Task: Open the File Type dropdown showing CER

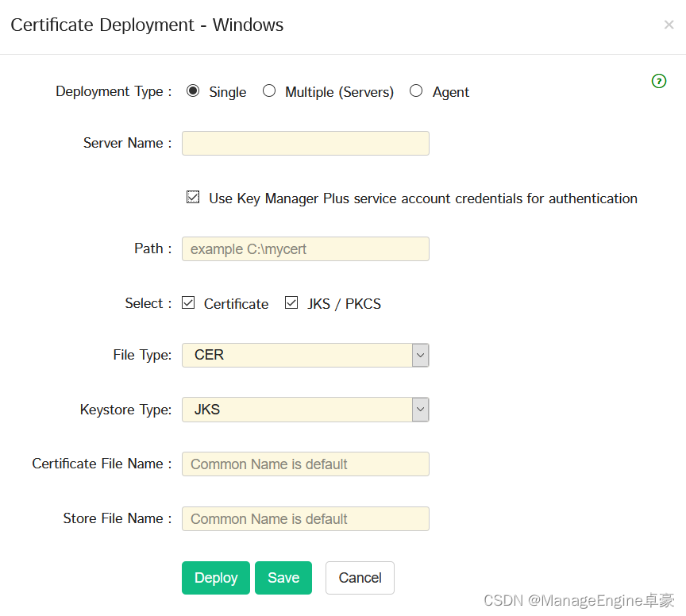Action: [x=306, y=355]
